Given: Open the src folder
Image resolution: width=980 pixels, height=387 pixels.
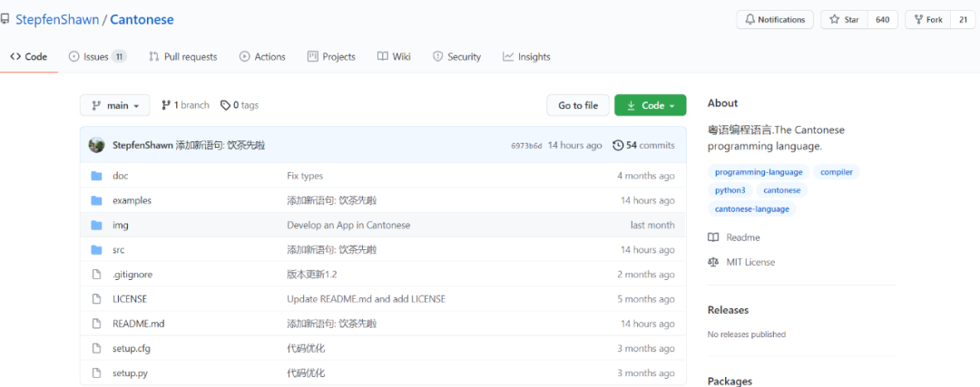Looking at the screenshot, I should point(119,249).
